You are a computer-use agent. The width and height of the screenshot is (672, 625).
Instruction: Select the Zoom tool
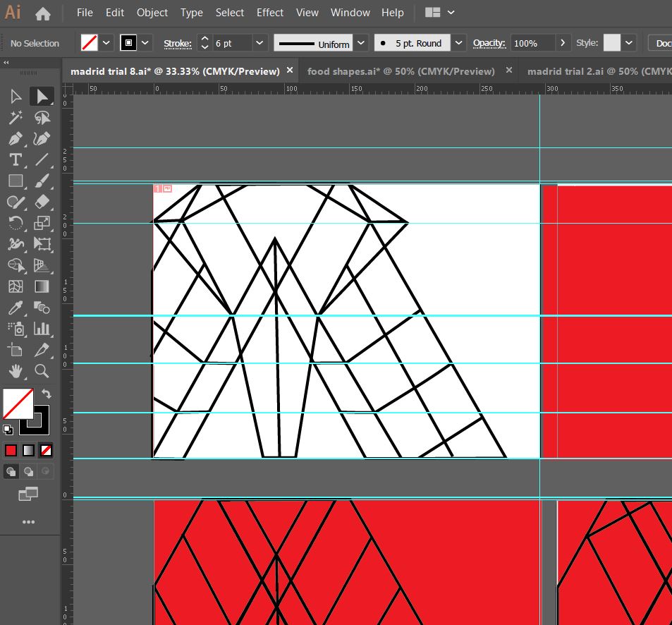[42, 371]
